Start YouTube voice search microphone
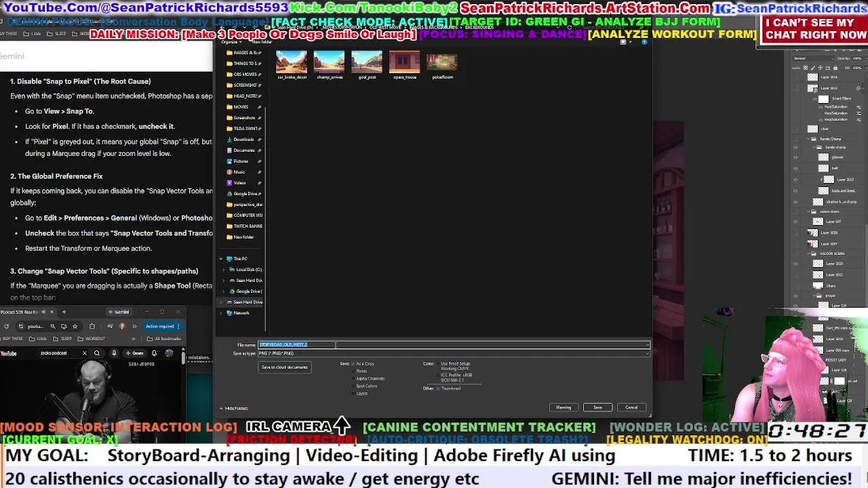 114,353
